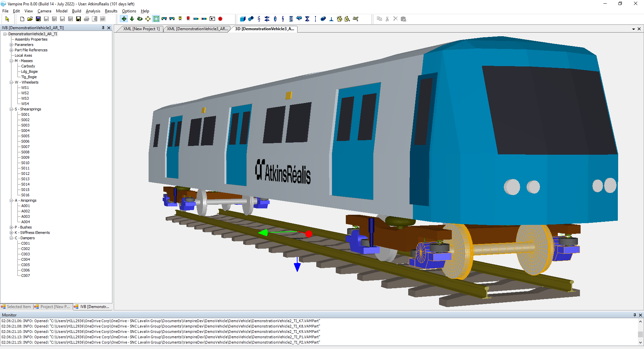
Task: Add a coil spring stiffness element
Action: click(291, 19)
